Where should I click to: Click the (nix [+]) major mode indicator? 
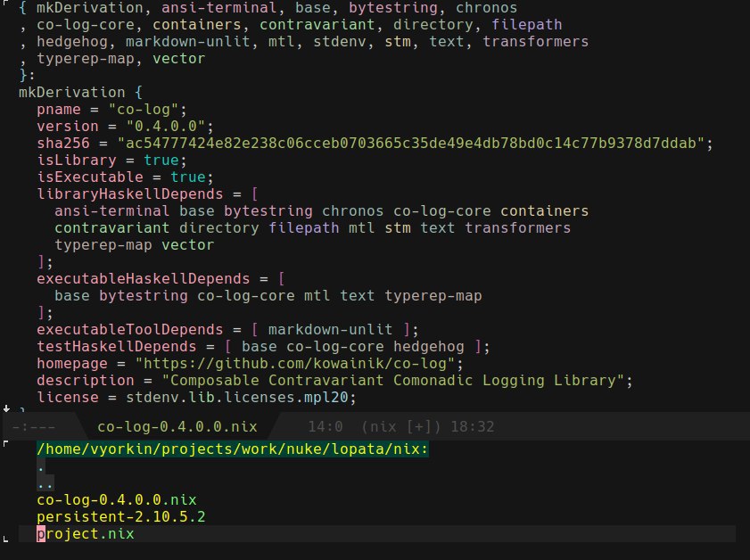pos(400,426)
